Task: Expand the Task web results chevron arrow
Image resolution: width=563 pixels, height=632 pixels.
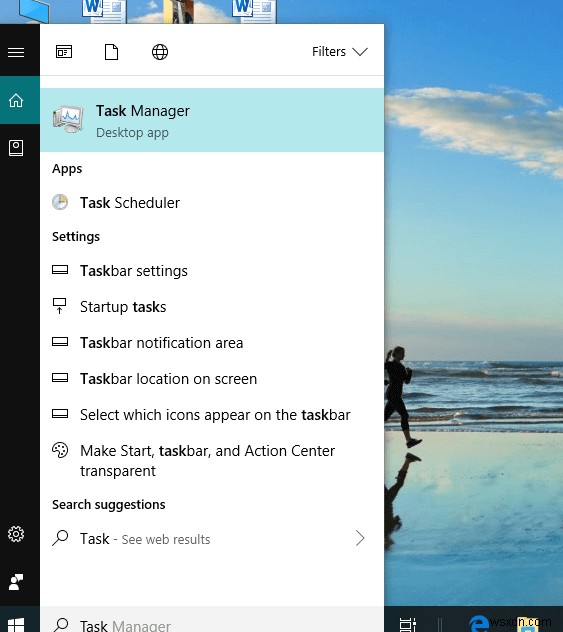Action: coord(360,538)
